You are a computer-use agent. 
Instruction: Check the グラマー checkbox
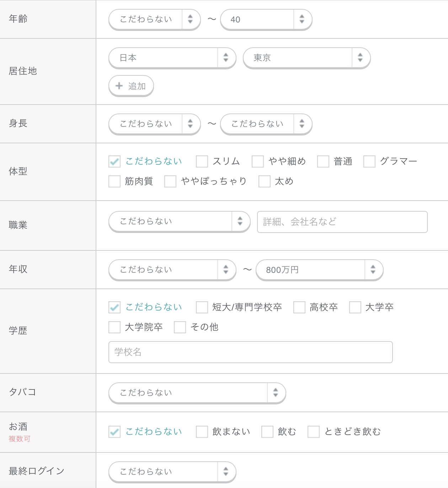[369, 161]
